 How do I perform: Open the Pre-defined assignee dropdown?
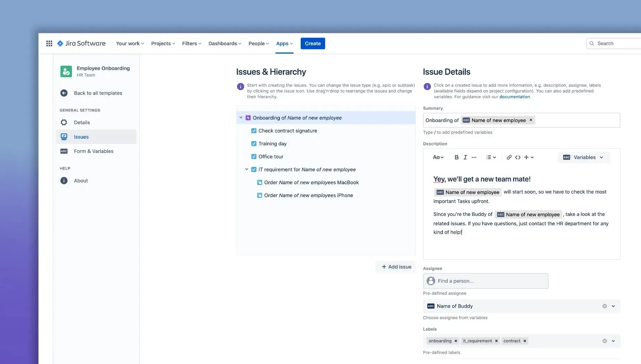tap(613, 306)
